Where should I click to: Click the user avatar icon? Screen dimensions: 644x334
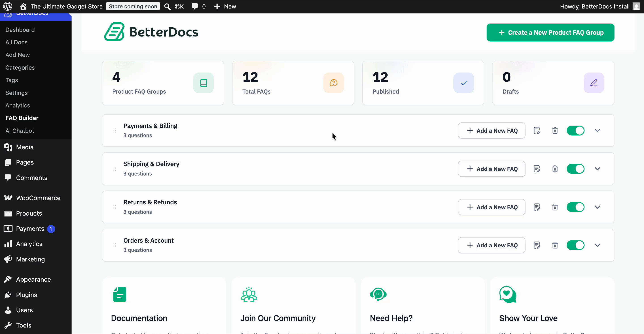click(x=636, y=6)
